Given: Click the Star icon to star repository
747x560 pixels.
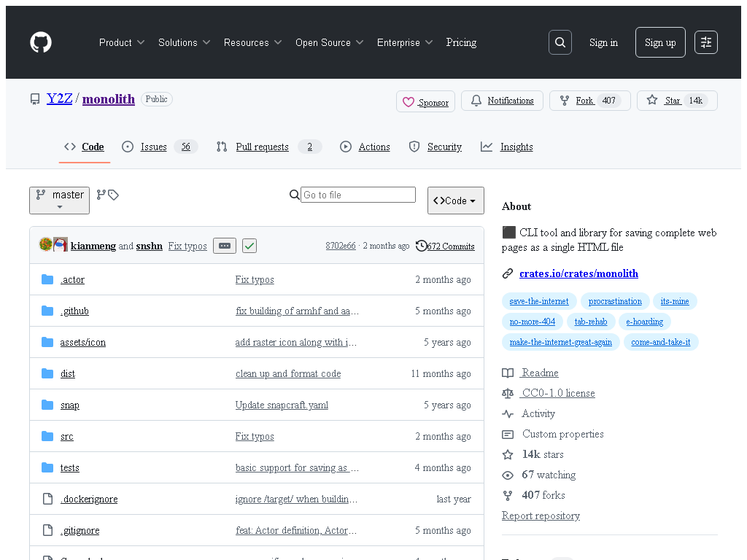Looking at the screenshot, I should pyautogui.click(x=652, y=100).
